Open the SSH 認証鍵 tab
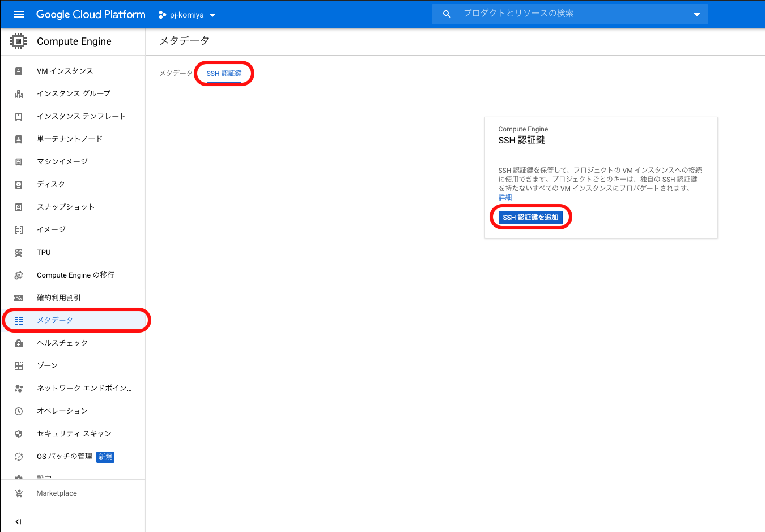Screen dimensions: 765x532 pos(224,73)
